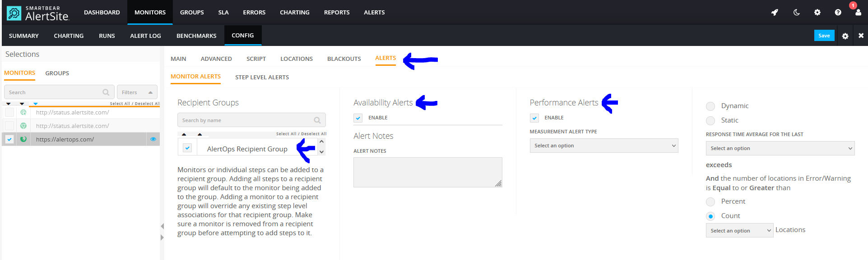
Task: Toggle dark mode moon icon
Action: [796, 13]
